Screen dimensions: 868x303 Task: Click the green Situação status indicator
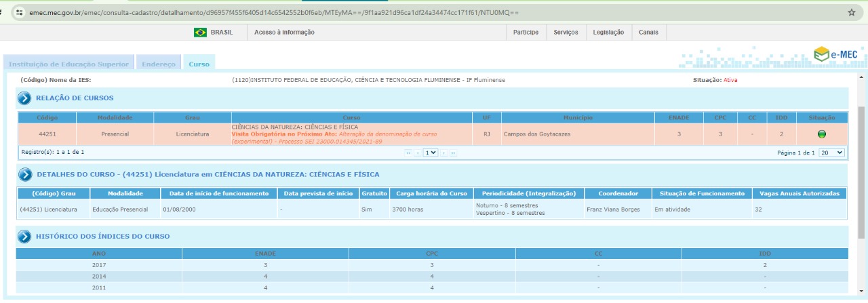822,134
